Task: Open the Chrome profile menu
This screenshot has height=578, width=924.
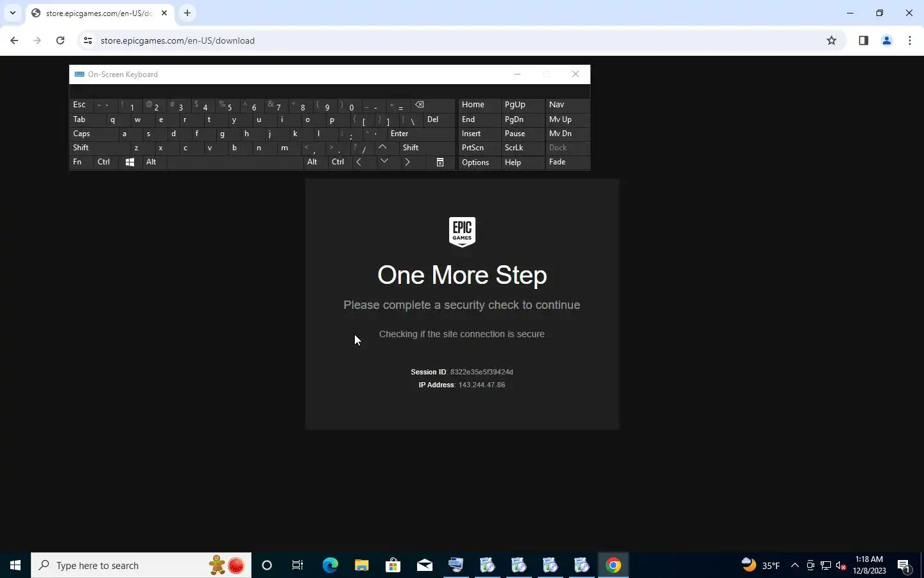Action: point(887,40)
